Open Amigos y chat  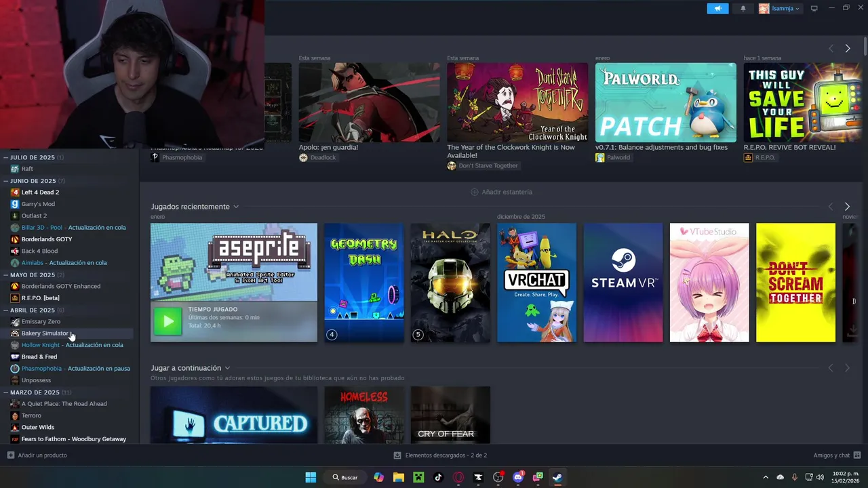coord(837,455)
